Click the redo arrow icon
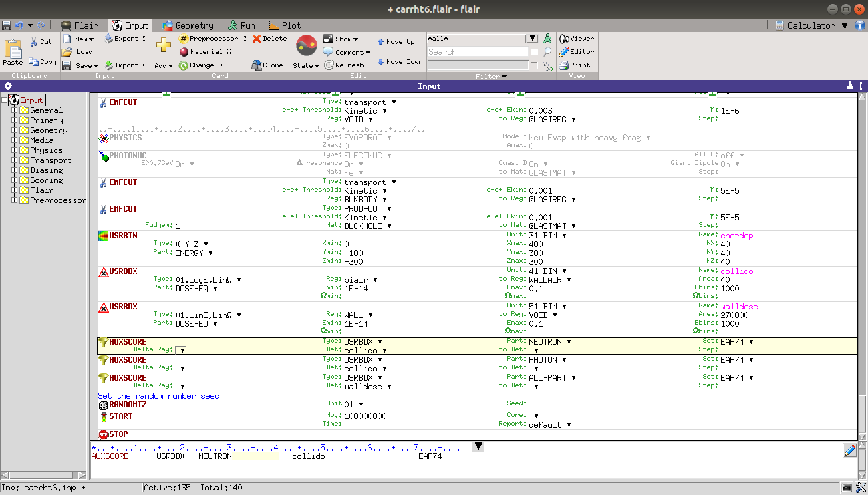 click(41, 25)
